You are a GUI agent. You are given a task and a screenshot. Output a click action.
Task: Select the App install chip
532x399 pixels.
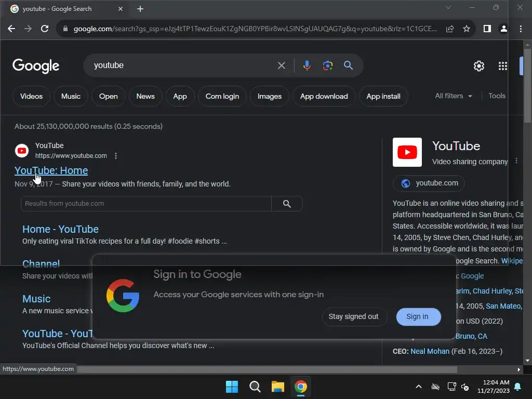tap(383, 96)
